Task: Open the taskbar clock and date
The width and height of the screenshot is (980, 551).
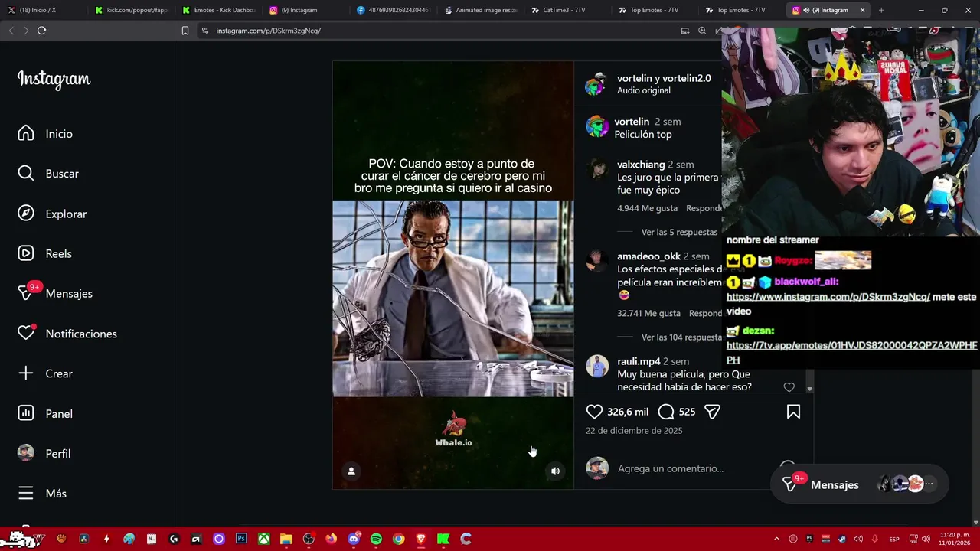Action: [953, 539]
